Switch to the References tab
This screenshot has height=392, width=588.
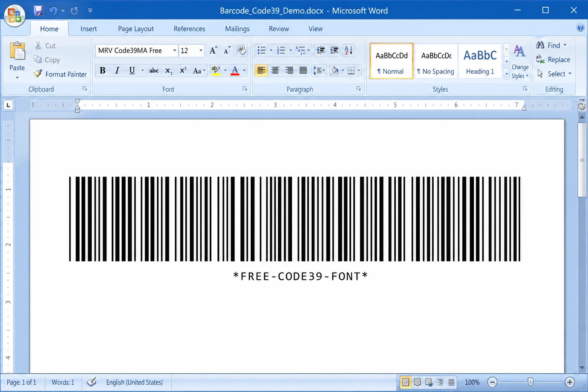coord(189,29)
